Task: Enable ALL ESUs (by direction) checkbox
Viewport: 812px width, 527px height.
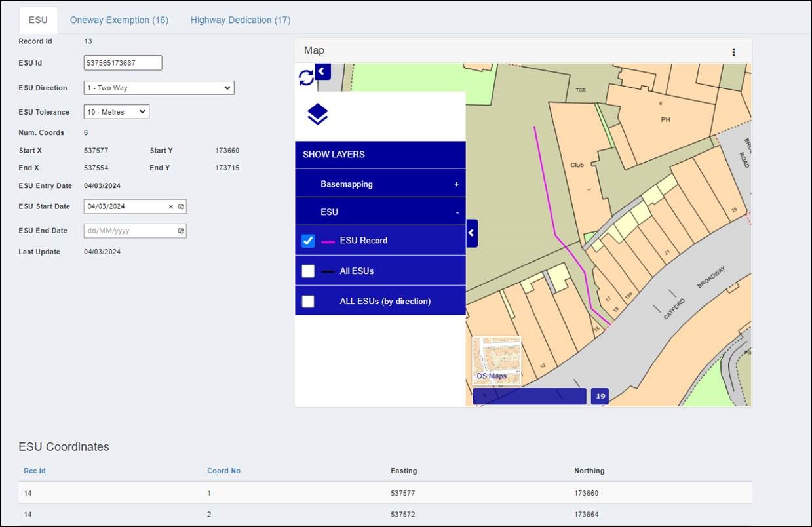Action: (x=308, y=302)
